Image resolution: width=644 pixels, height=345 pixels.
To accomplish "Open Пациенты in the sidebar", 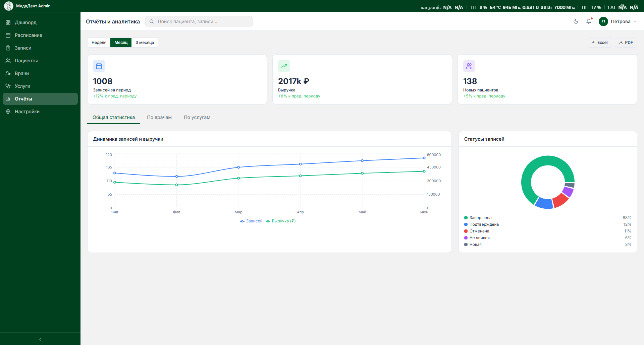I will [40, 61].
